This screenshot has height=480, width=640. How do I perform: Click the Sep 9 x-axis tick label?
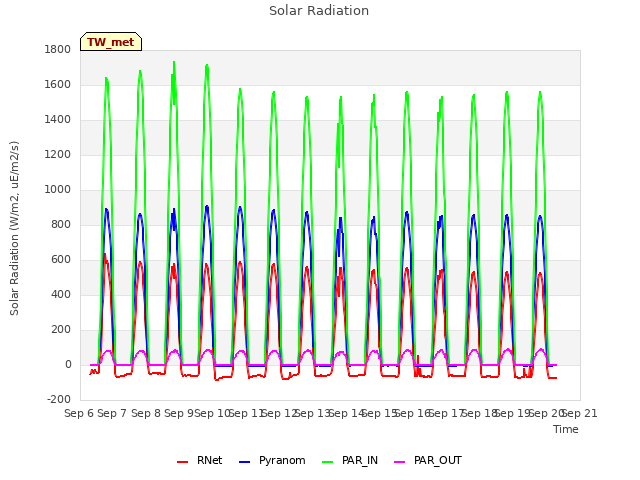coord(179,413)
